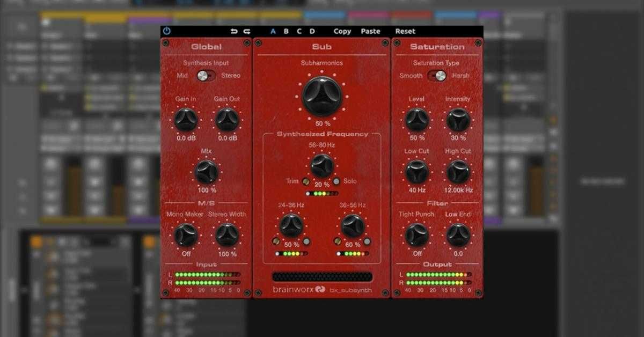Toggle solo button of 24-36 Hz band

click(306, 241)
